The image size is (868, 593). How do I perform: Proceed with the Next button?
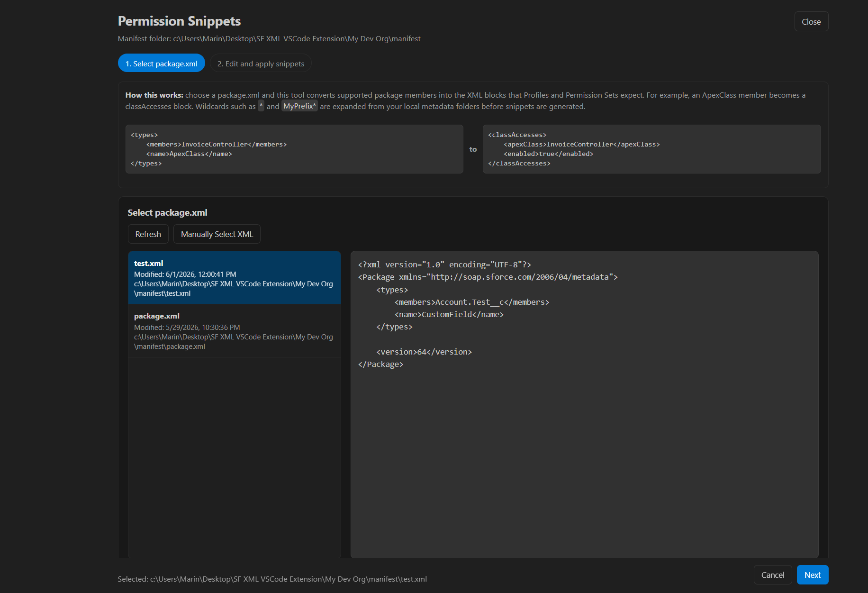pyautogui.click(x=813, y=575)
